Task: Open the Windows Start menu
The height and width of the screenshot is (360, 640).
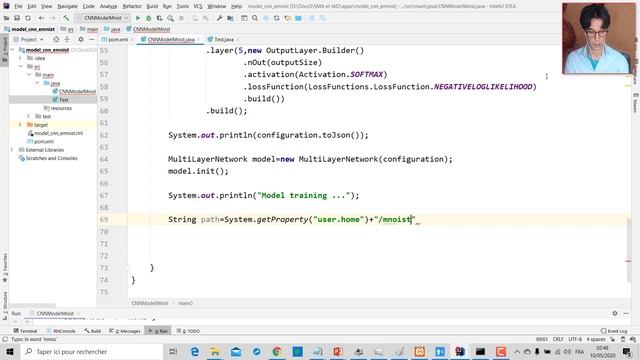Action: [x=10, y=351]
